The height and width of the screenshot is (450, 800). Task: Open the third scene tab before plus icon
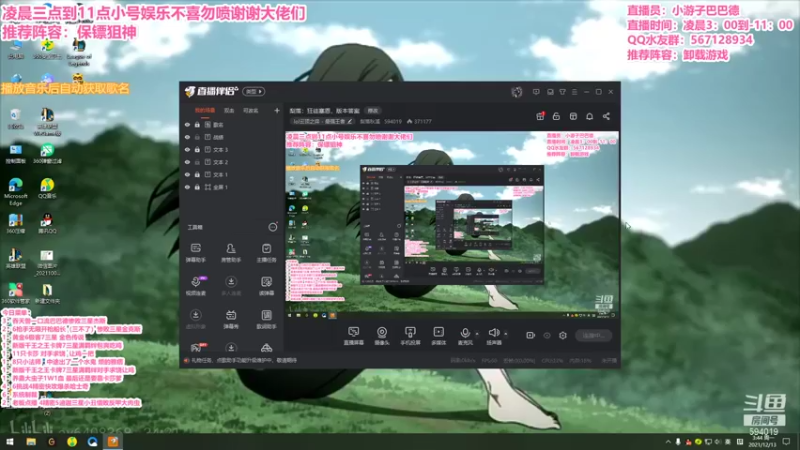coord(251,110)
